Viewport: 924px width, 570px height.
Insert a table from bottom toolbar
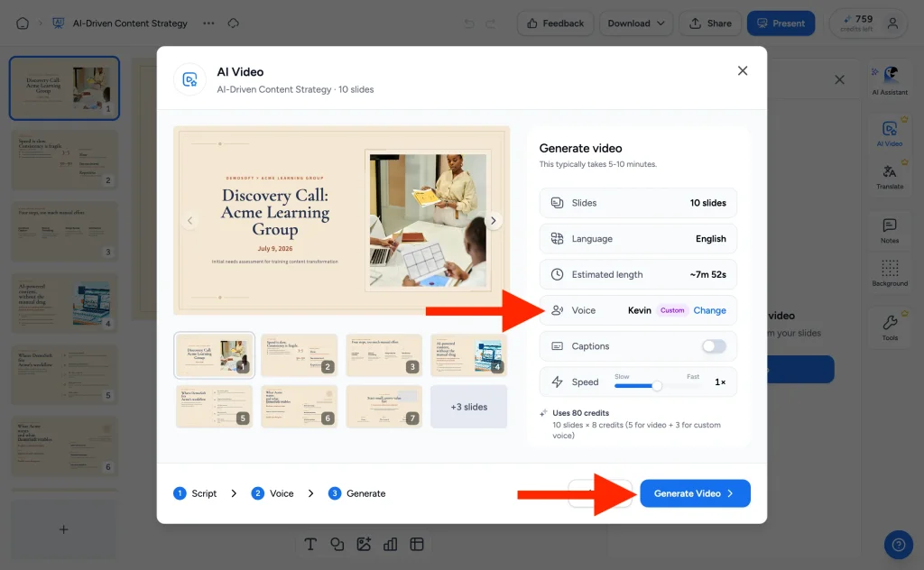(417, 544)
